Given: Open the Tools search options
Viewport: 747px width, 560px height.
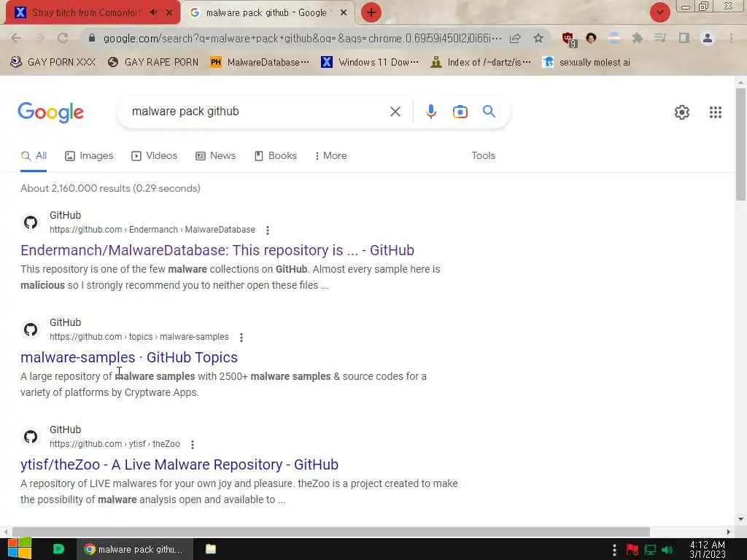Looking at the screenshot, I should [x=483, y=156].
